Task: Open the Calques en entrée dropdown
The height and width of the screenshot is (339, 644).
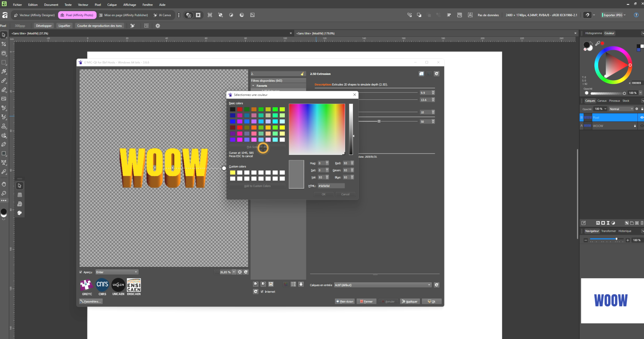Action: [383, 285]
